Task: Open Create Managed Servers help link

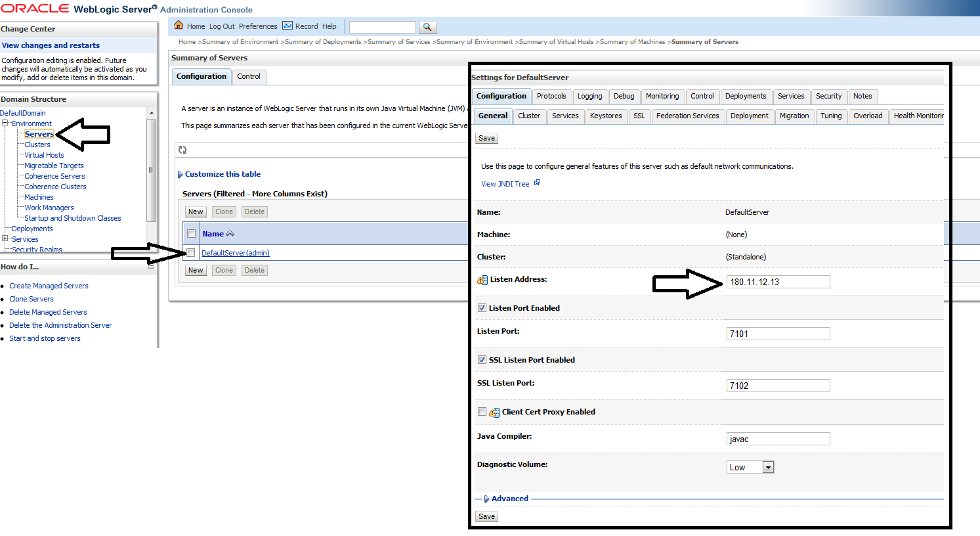Action: [49, 286]
